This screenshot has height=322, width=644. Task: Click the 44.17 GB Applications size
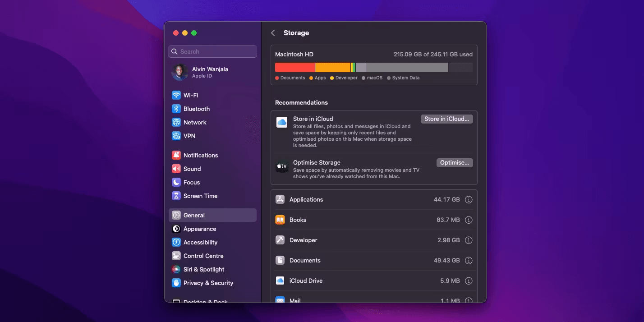coord(447,199)
